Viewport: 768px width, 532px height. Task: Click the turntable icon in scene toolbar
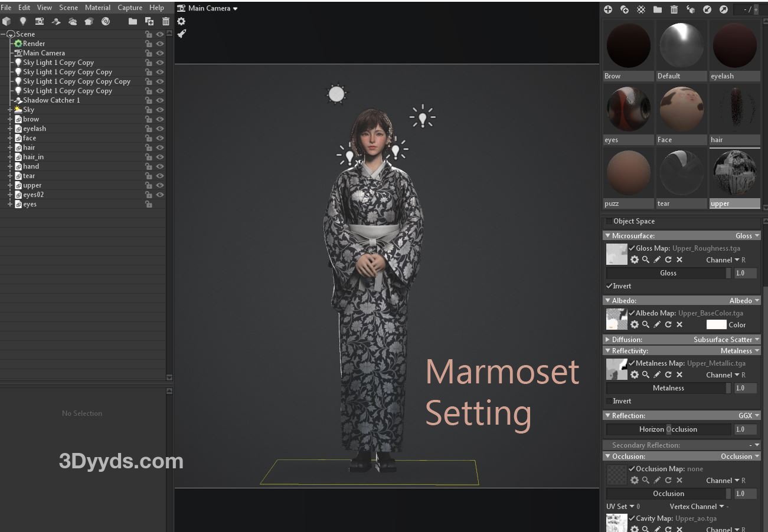coord(106,21)
